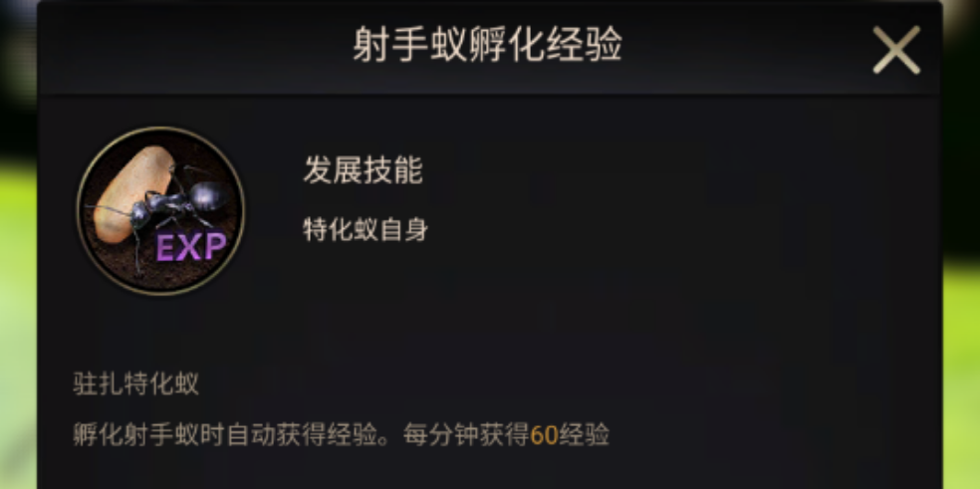Close the 射手蚁孵化经验 popup
The image size is (980, 489).
(x=896, y=50)
